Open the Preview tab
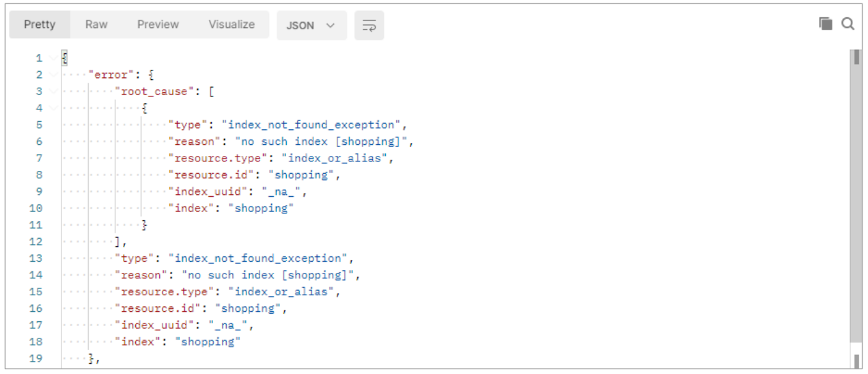Screen dimensions: 868x374 158,25
